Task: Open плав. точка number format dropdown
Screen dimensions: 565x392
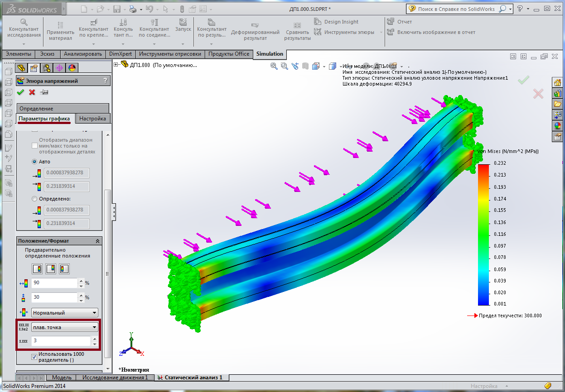Action: [x=65, y=327]
